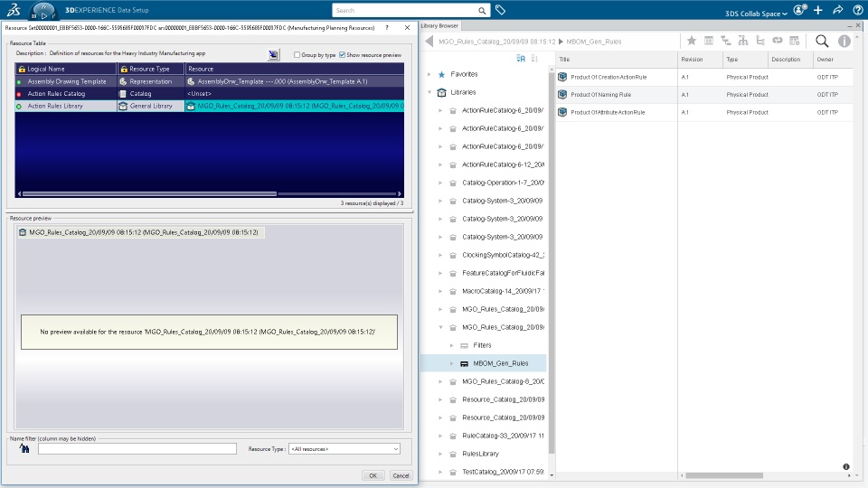Click the branch tree icon left of the link icon
Screen dimensions: 868x488
(760, 41)
